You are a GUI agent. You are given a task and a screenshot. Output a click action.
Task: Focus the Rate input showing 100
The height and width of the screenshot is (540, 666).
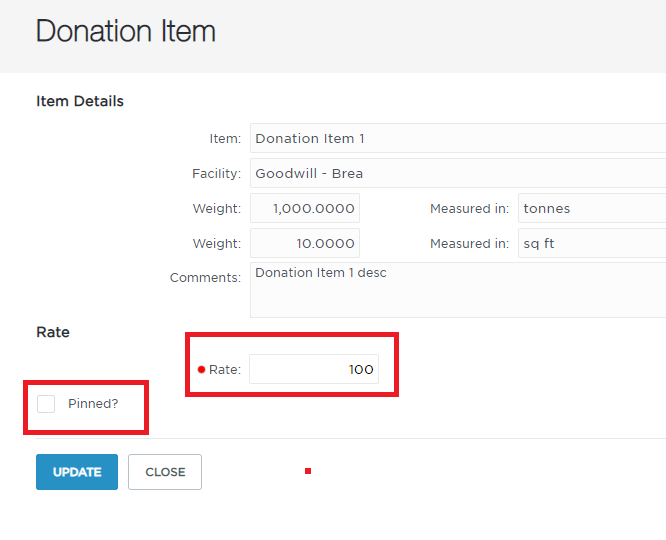(314, 369)
